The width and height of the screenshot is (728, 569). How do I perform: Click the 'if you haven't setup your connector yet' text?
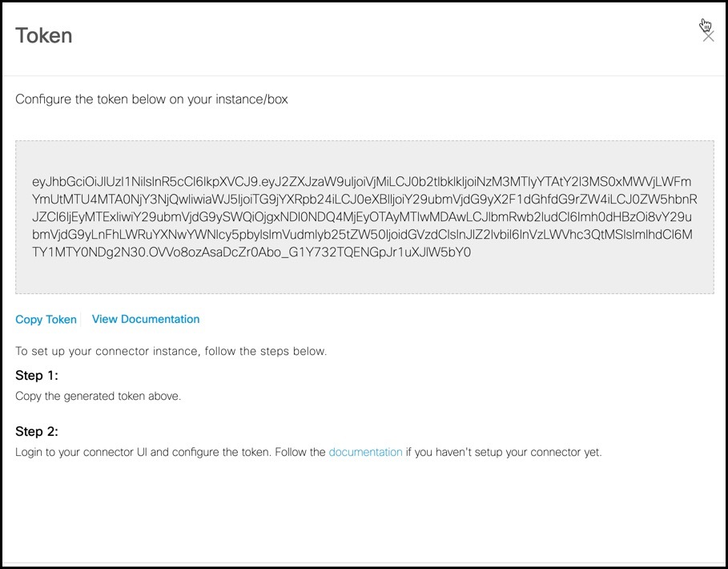(x=504, y=452)
